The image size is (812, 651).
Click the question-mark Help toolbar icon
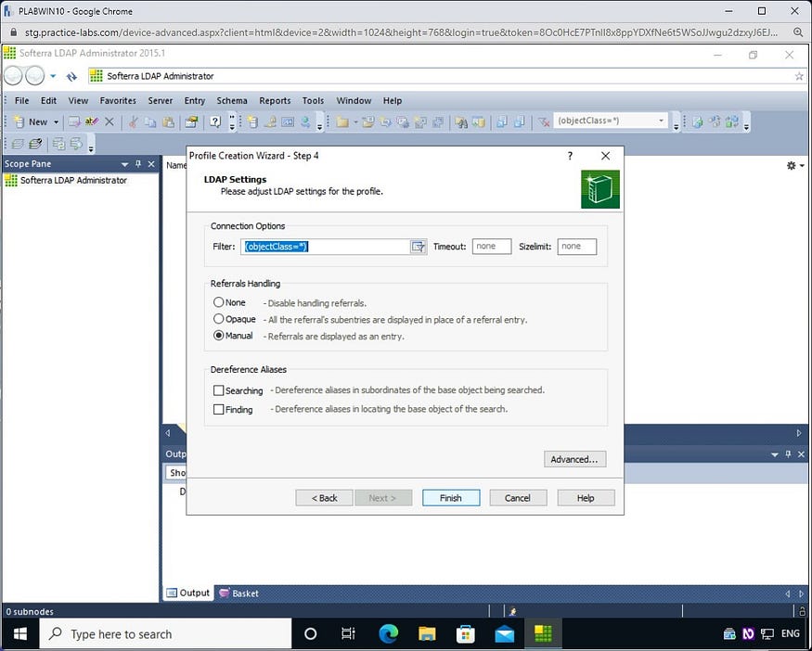pos(215,121)
